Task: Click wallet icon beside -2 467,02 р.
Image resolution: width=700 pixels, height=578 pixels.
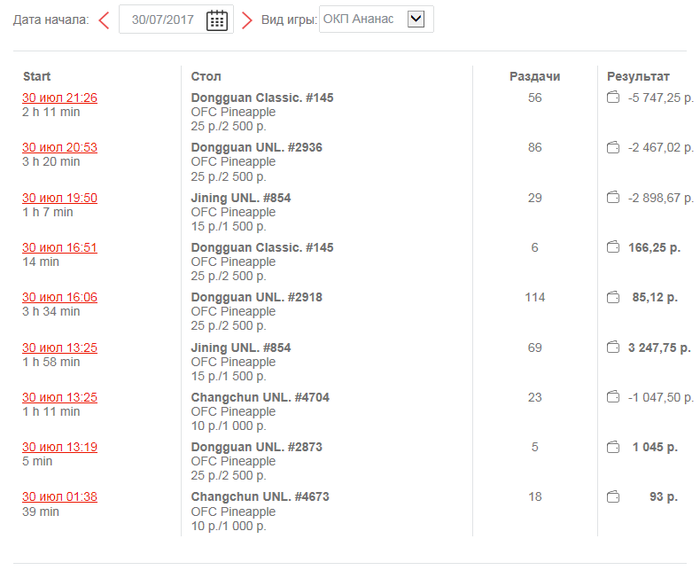Action: click(613, 147)
